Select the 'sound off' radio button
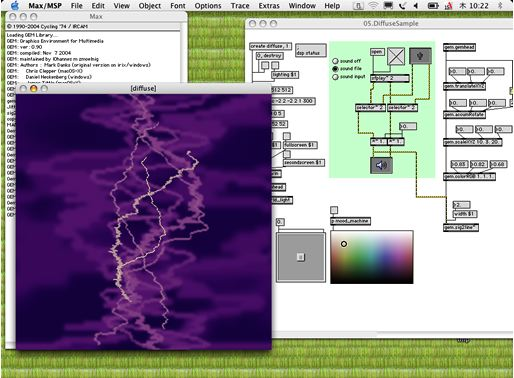This screenshot has width=514, height=378. tap(335, 61)
